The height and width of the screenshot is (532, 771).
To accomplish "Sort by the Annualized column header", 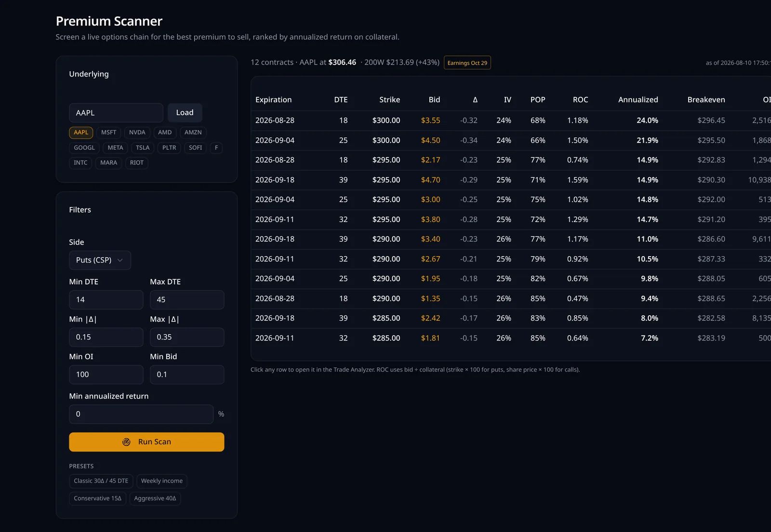I will tap(638, 100).
